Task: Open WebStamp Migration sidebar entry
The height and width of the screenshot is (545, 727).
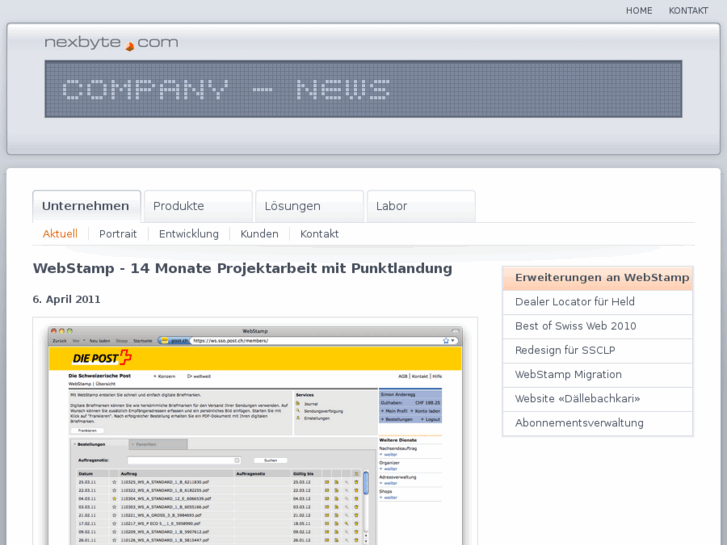Action: click(x=598, y=374)
